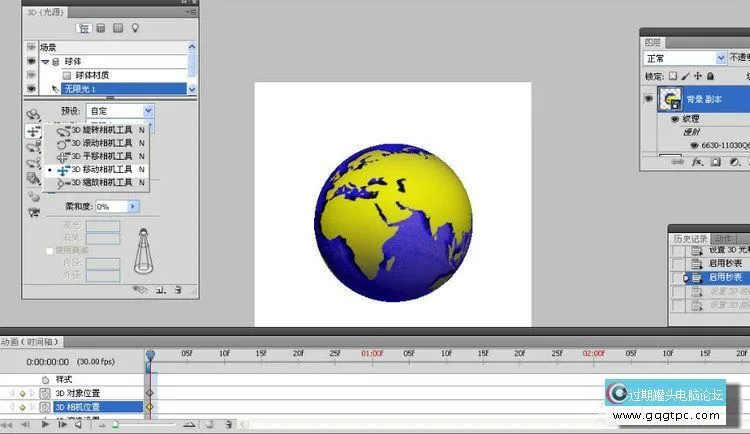Open the 柔和度 slider arrow

point(133,207)
